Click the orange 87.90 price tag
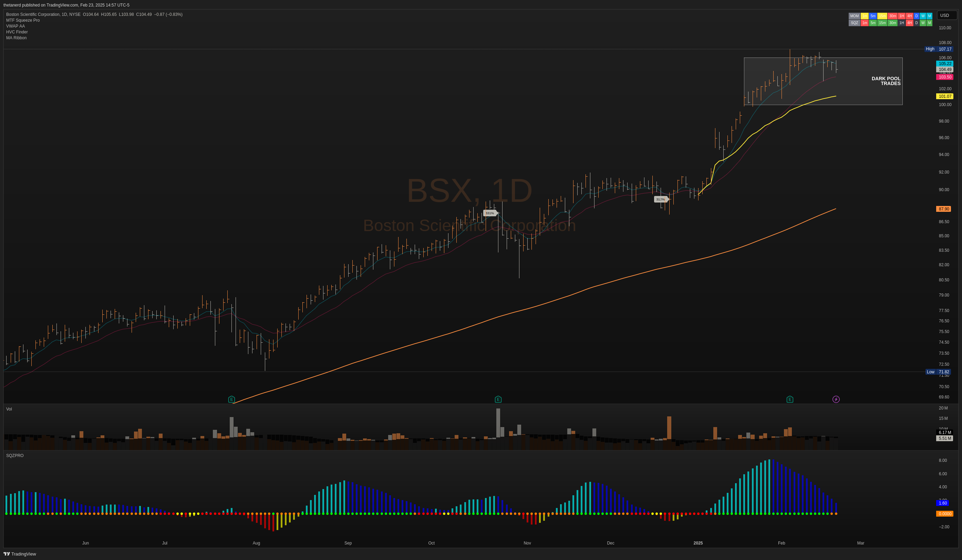 tap(944, 209)
